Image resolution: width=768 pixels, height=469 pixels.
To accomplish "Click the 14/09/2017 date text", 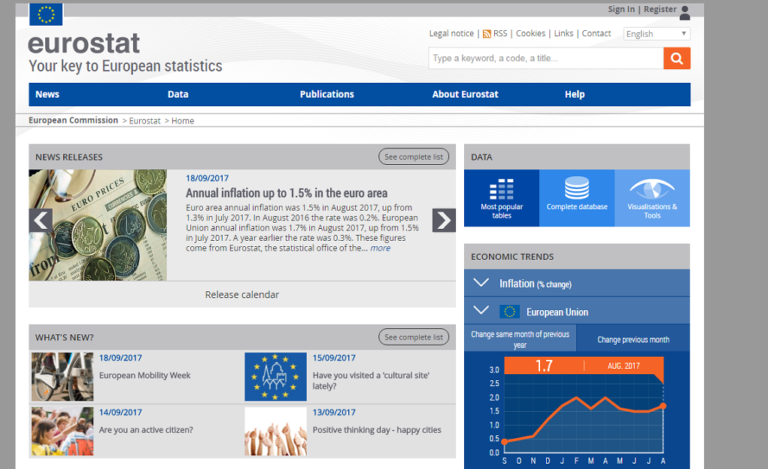I will click(120, 413).
